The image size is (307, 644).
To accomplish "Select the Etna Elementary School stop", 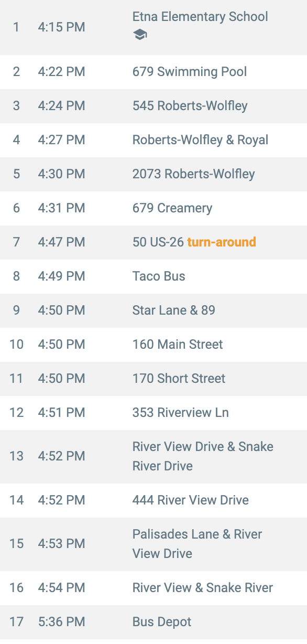I will 153,27.
